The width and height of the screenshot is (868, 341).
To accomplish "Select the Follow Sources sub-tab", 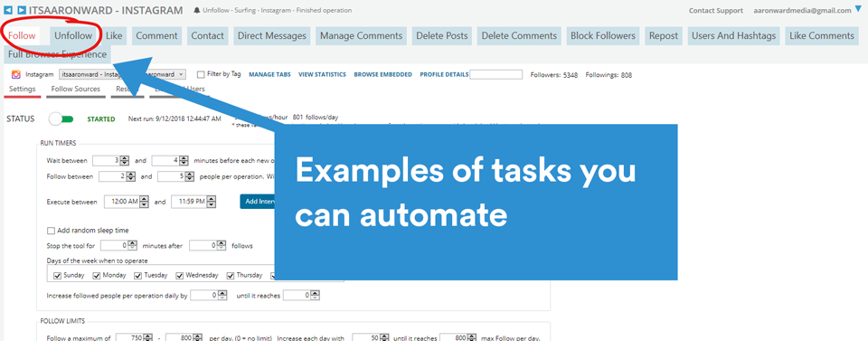I will (x=76, y=90).
